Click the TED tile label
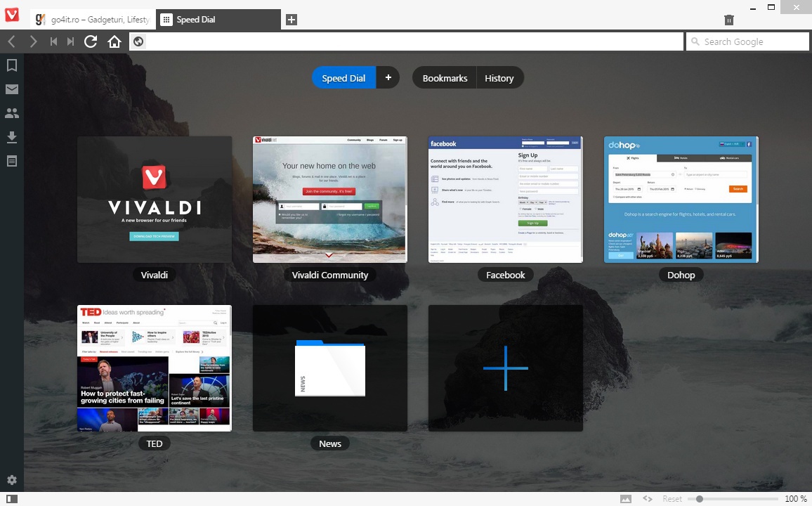812x506 pixels. coord(155,444)
